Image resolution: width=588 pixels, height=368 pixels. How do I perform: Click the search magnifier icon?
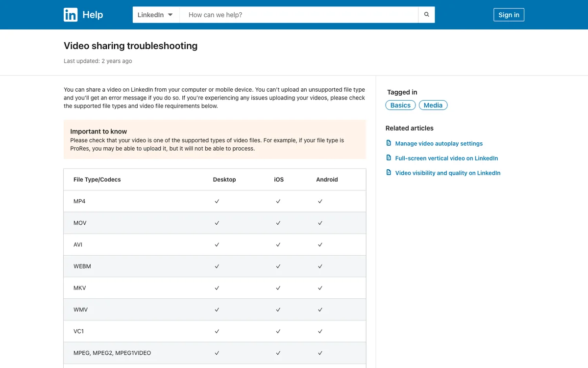pos(426,15)
